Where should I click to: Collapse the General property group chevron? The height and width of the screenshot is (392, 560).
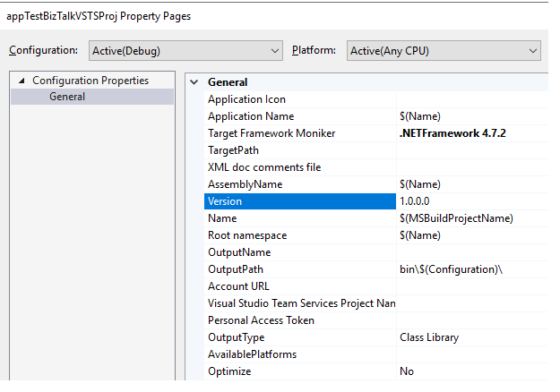[194, 82]
